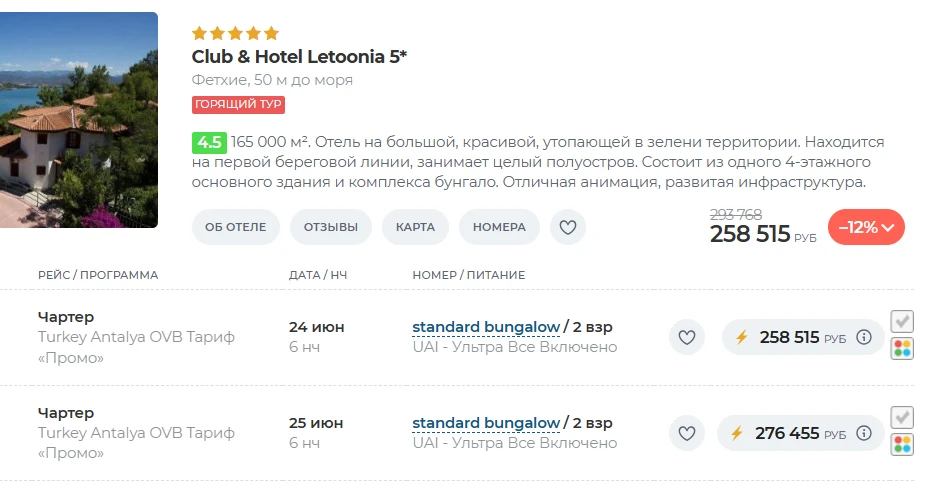Check the checkbox for 25 июн tour

point(902,417)
